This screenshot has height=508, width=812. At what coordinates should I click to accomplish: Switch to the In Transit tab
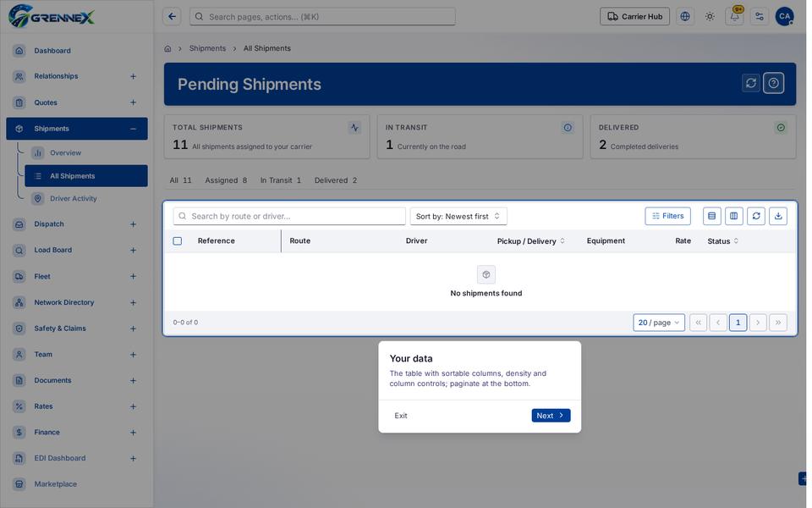tap(280, 180)
